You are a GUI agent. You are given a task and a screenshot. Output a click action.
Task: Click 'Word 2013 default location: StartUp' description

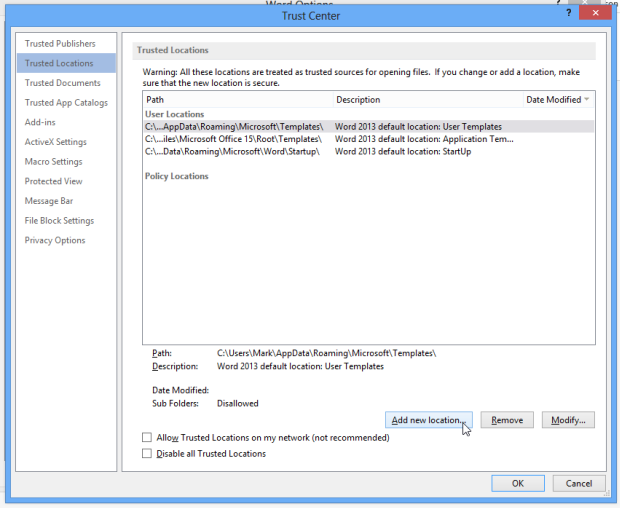click(x=403, y=151)
